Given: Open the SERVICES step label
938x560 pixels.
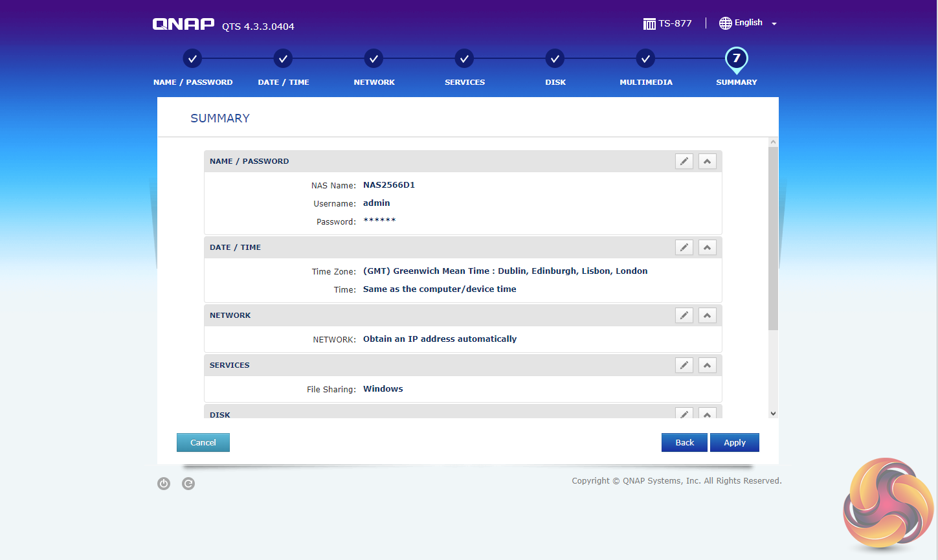Looking at the screenshot, I should pyautogui.click(x=465, y=82).
